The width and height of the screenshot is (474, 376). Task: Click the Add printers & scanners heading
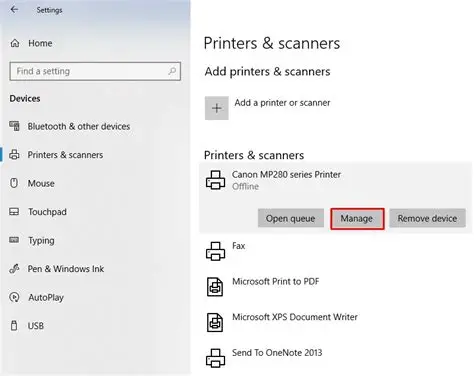pyautogui.click(x=268, y=71)
